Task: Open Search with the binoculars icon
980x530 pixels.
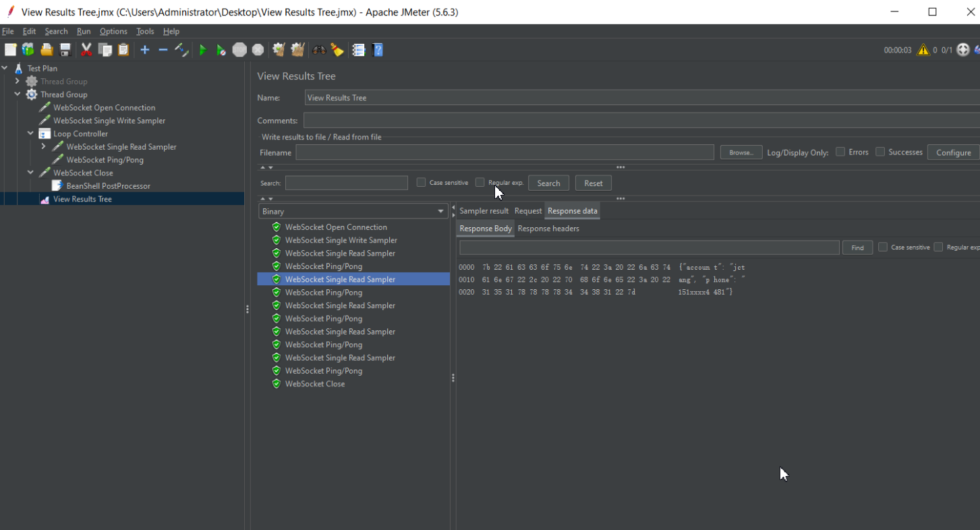Action: (x=319, y=50)
